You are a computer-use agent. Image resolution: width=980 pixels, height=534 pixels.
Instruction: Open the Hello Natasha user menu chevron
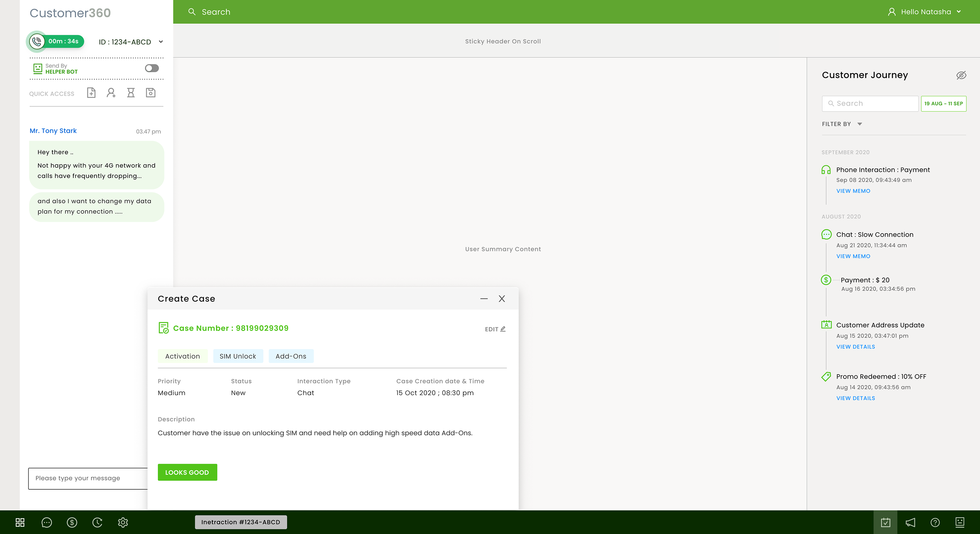(x=959, y=12)
